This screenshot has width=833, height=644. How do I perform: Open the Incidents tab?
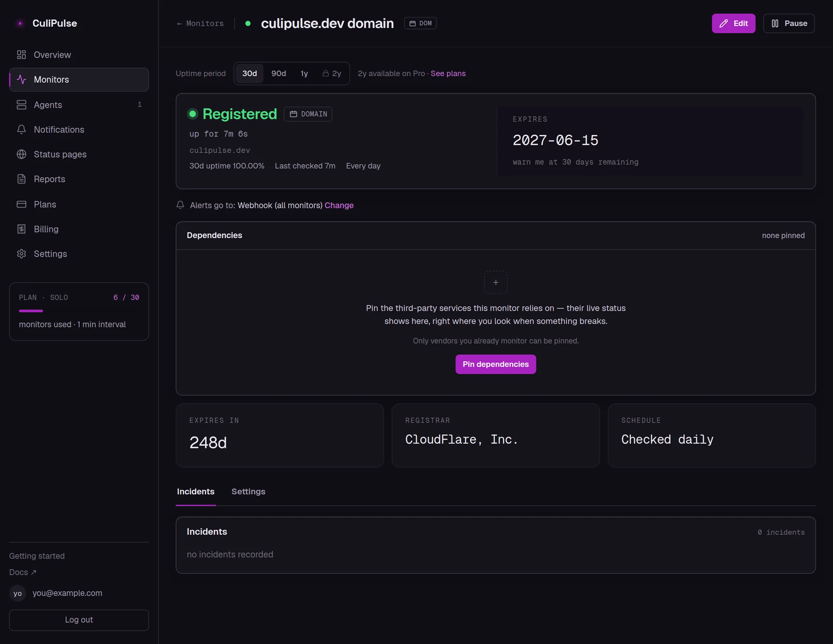point(196,492)
